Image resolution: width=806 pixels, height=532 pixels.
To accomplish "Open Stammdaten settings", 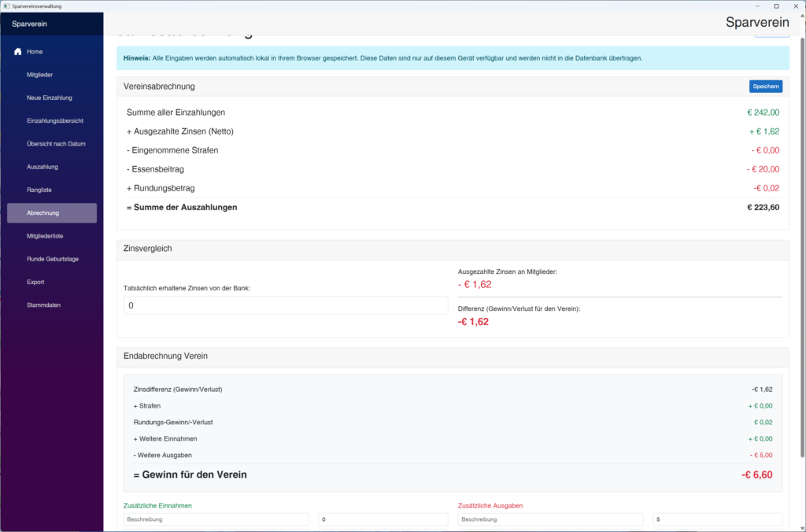I will tap(43, 305).
